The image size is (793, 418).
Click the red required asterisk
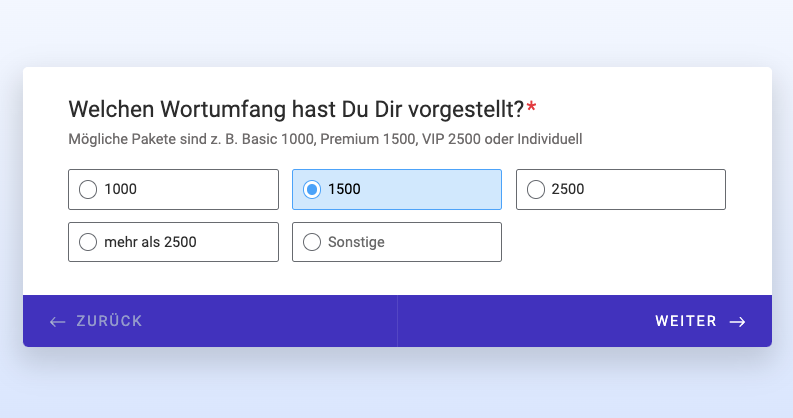coord(531,106)
